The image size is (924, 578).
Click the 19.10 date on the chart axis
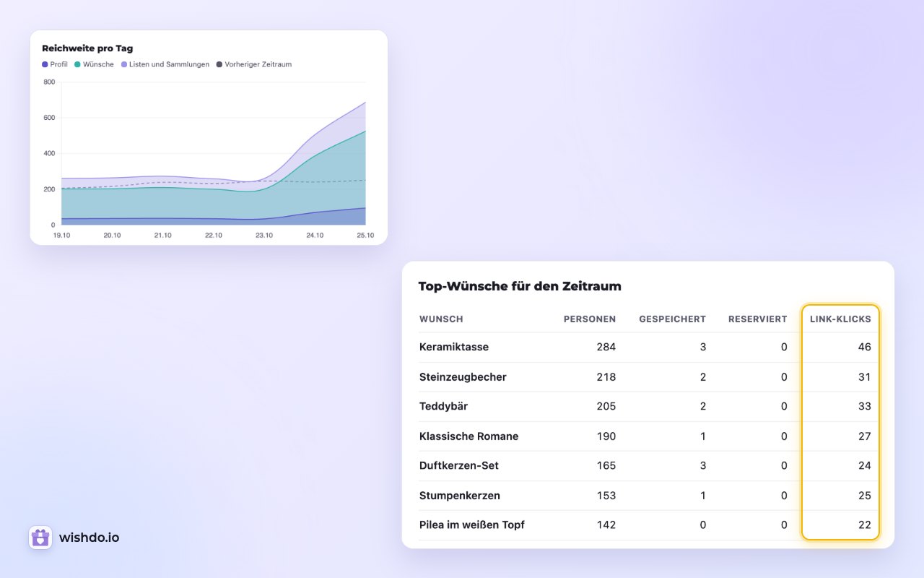pos(61,236)
